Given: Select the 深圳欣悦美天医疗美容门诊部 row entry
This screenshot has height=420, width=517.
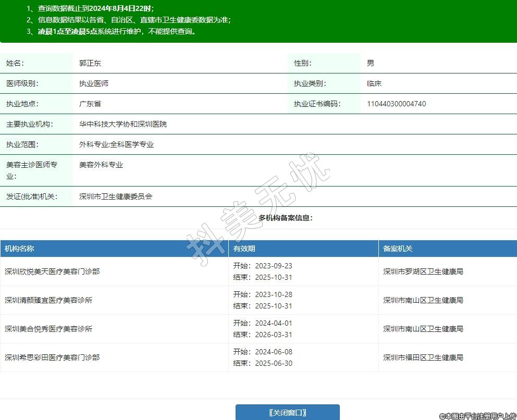Looking at the screenshot, I should [52, 271].
